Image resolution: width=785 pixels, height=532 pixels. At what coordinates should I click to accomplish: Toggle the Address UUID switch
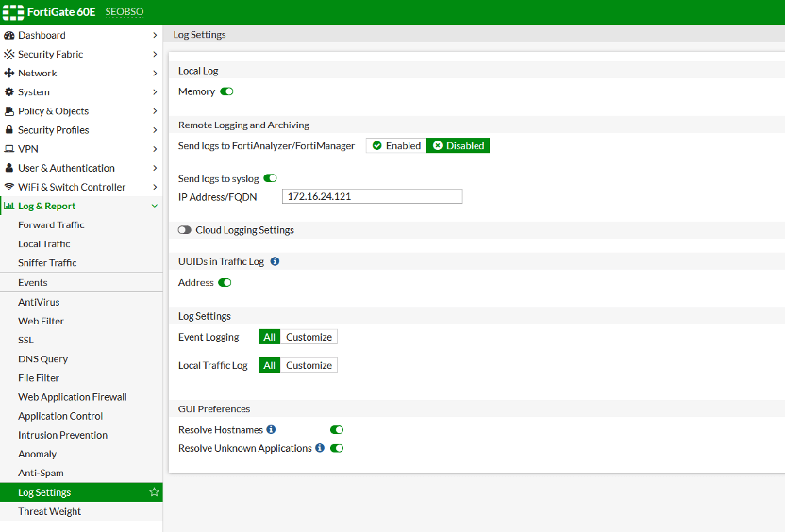pyautogui.click(x=225, y=283)
